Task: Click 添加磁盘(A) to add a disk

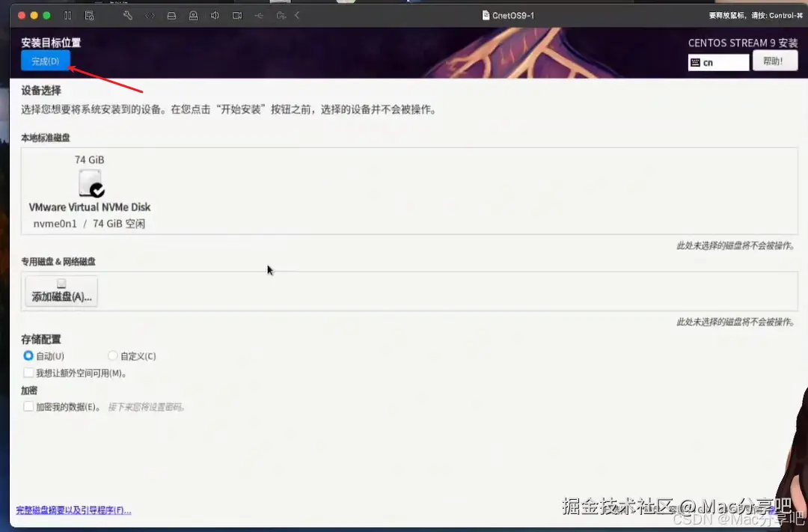Action: pos(61,292)
